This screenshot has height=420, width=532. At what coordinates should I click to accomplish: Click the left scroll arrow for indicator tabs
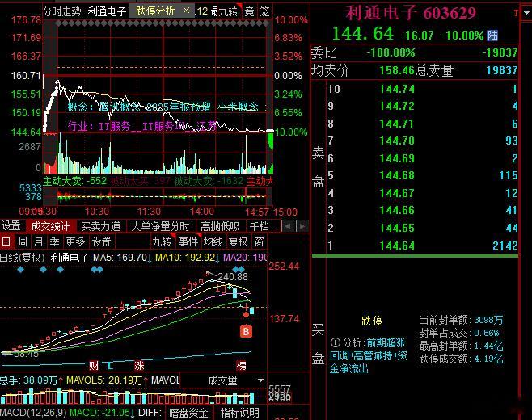click(x=288, y=226)
